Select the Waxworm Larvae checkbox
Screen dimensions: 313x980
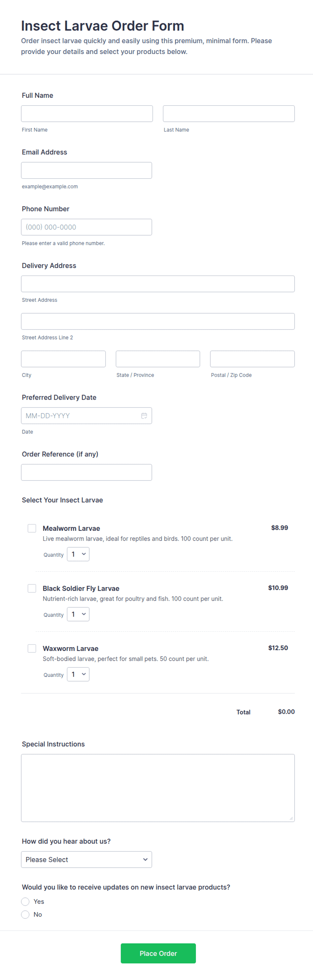32,648
